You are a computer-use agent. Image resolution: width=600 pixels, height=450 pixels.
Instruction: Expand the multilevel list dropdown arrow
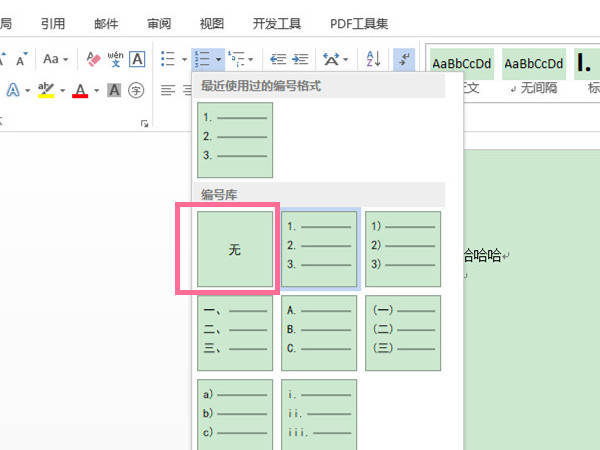[250, 60]
